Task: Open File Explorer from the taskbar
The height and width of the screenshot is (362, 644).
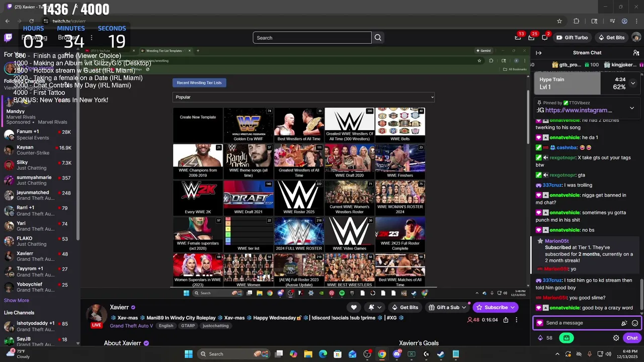Action: 308,354
